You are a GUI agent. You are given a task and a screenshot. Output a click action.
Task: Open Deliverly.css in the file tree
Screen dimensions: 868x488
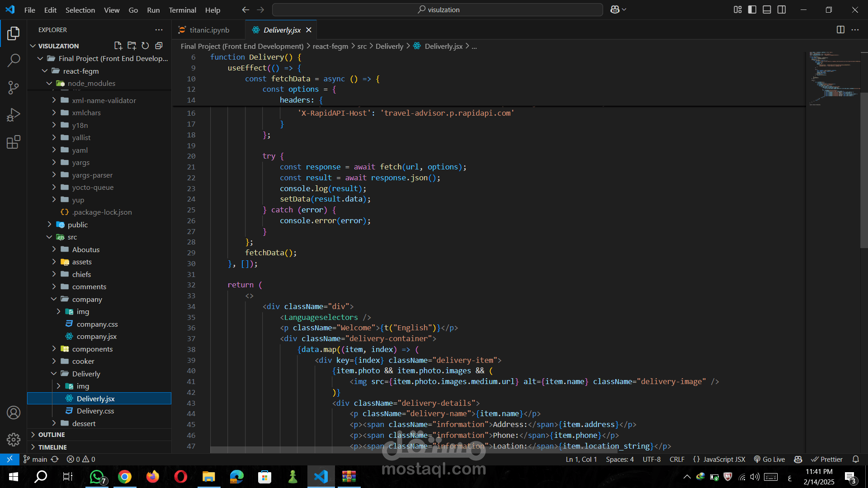click(95, 411)
